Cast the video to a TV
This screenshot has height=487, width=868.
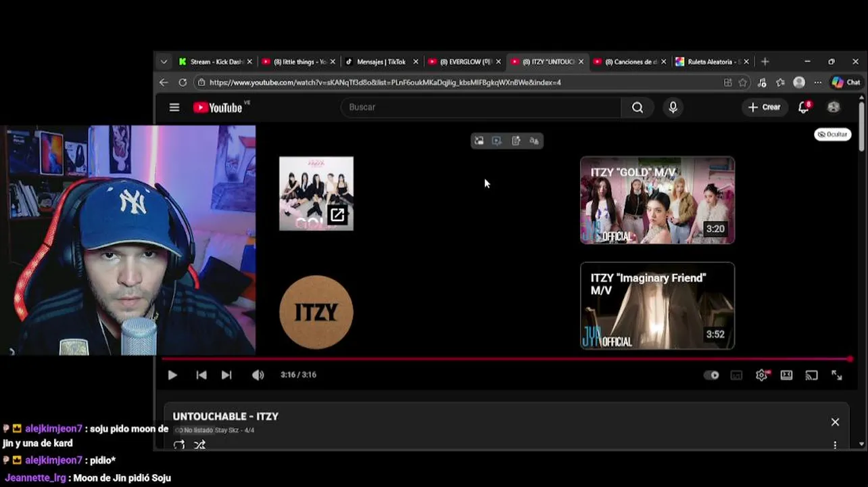pyautogui.click(x=812, y=375)
